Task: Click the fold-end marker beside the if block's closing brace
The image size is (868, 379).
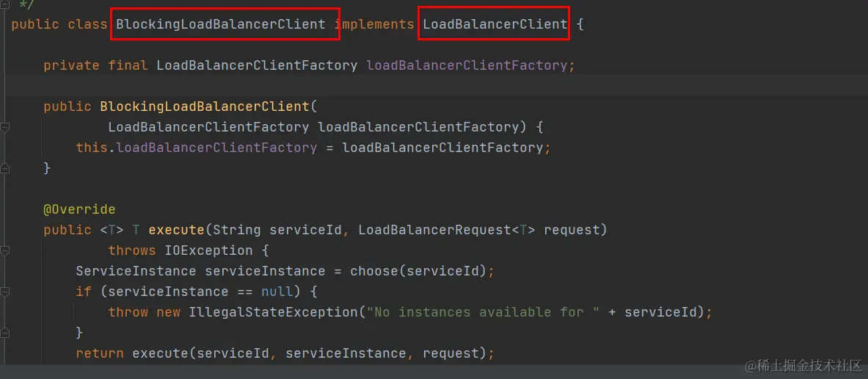Action: 5,333
